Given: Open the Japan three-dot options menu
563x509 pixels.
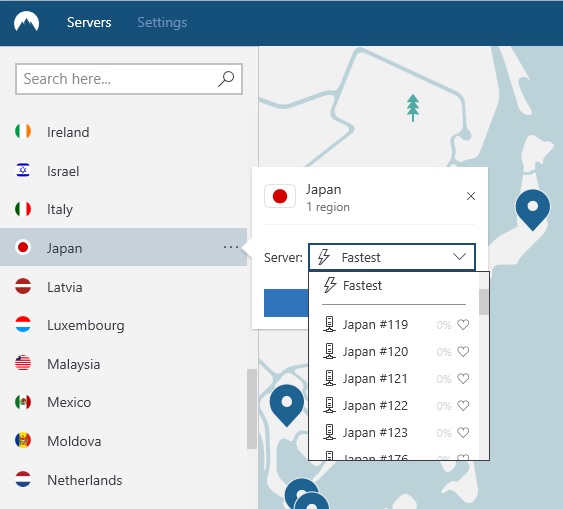Looking at the screenshot, I should click(231, 247).
